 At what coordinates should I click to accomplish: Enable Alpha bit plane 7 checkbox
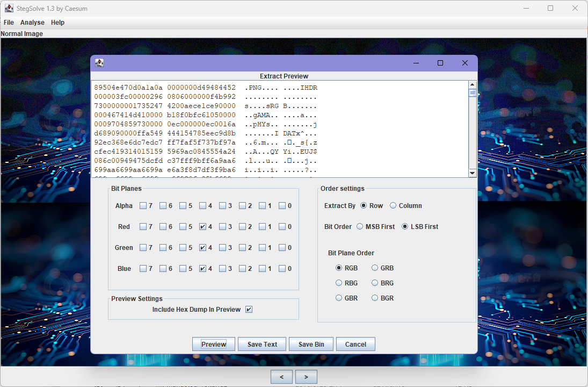point(143,206)
